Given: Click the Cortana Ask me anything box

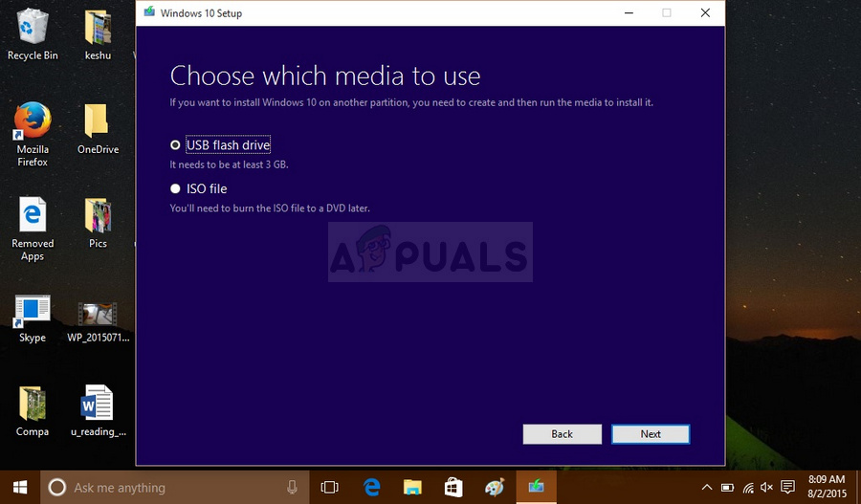Looking at the screenshot, I should pyautogui.click(x=175, y=488).
